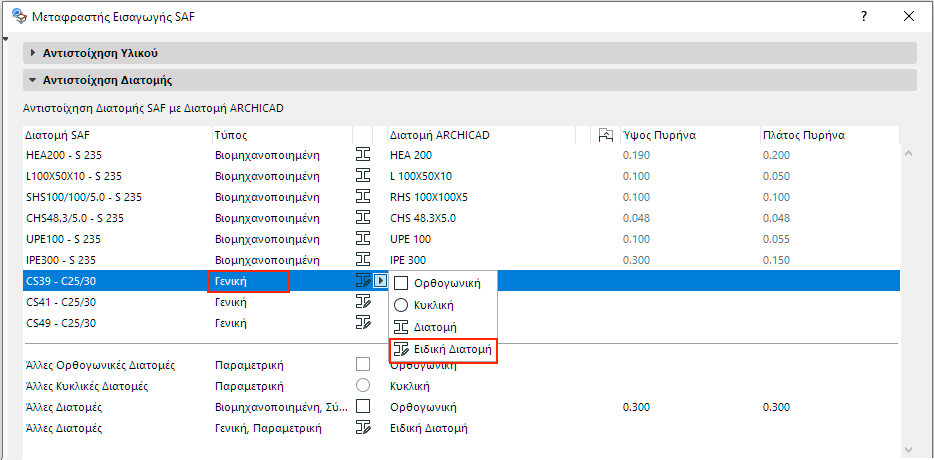Click the 0.150 core width value
The image size is (934, 460).
point(776,260)
